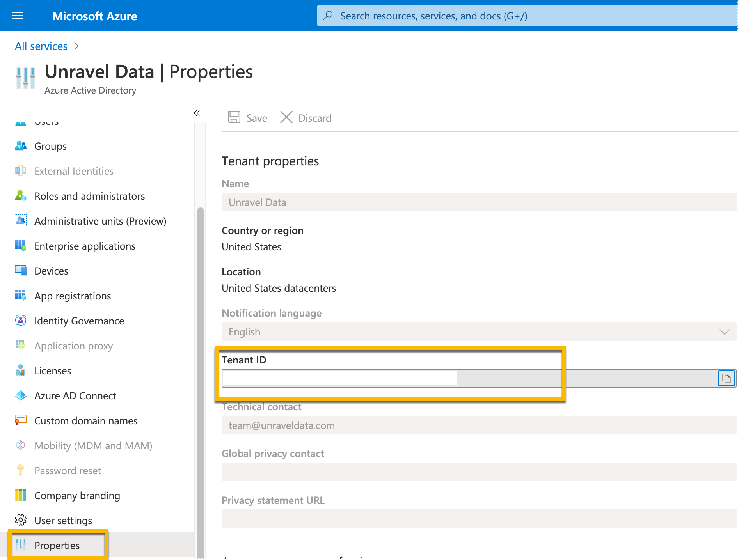739x560 pixels.
Task: Click Enterprise applications grid icon
Action: [21, 246]
